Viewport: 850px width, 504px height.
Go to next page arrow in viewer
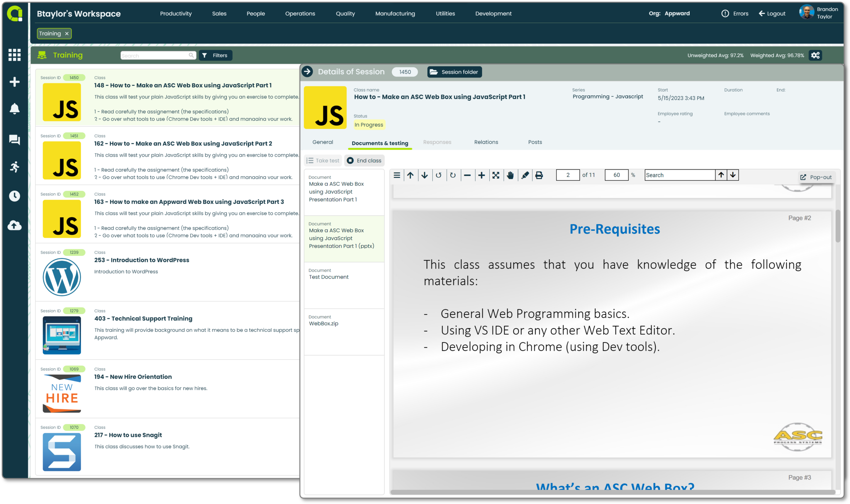point(424,175)
